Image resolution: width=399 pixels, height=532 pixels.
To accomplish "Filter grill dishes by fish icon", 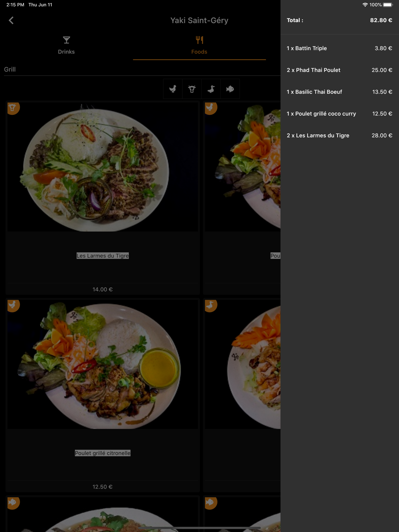I will coord(230,89).
